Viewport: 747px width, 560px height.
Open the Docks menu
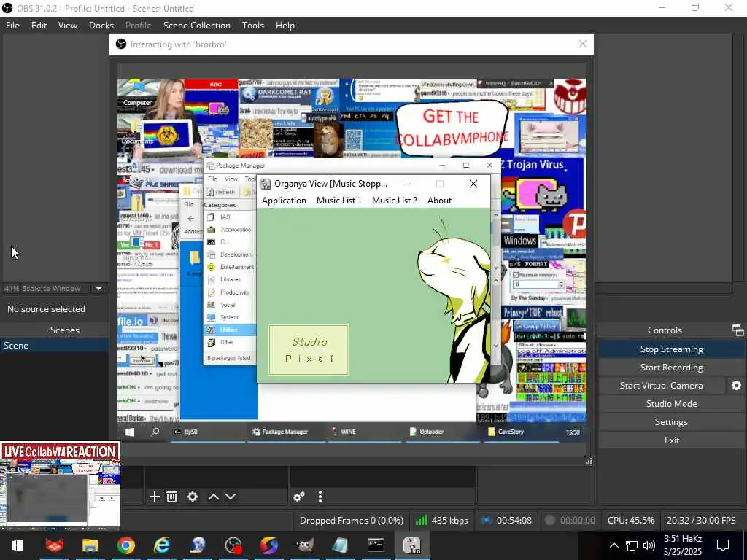point(101,26)
